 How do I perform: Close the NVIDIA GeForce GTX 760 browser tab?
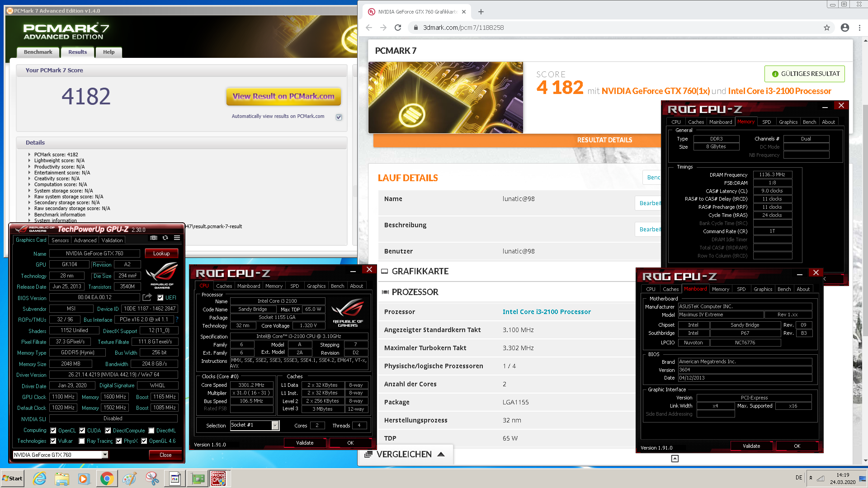point(464,12)
